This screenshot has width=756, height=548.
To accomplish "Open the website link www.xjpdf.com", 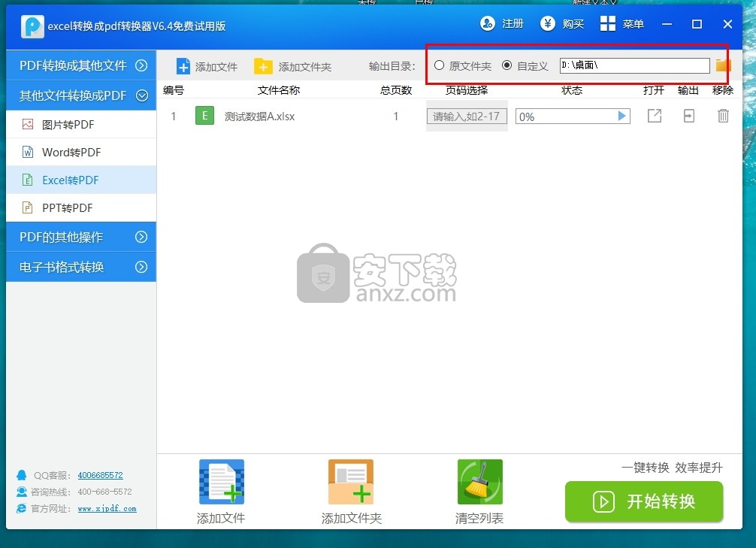I will click(x=107, y=508).
